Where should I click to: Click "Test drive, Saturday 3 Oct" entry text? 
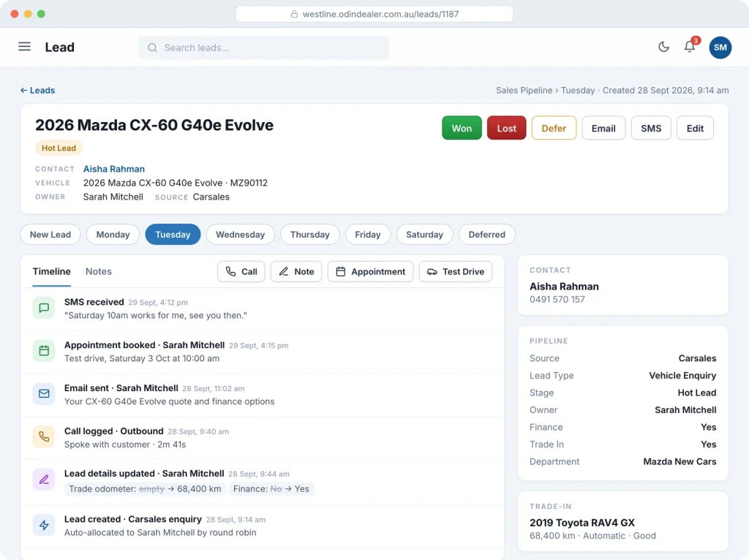(142, 358)
